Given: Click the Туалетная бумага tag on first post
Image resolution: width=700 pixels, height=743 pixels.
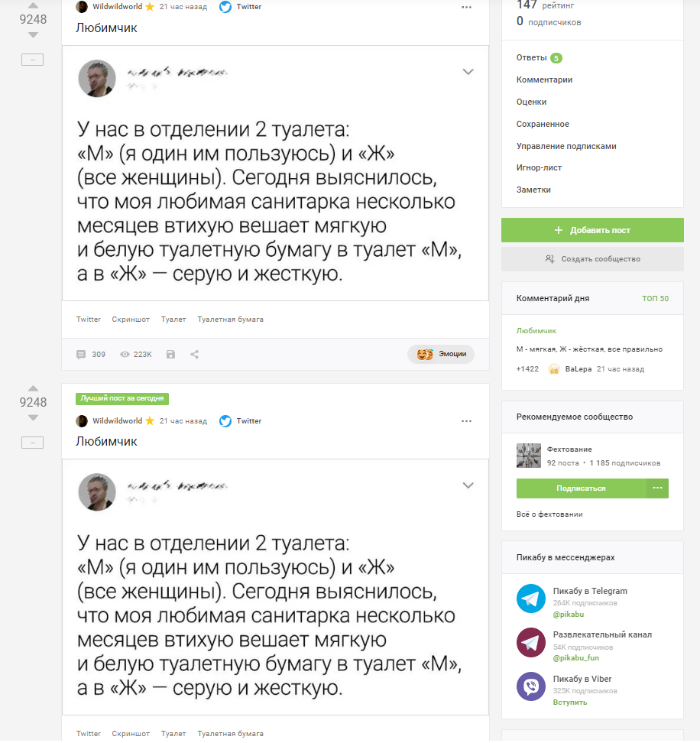Looking at the screenshot, I should [x=230, y=320].
